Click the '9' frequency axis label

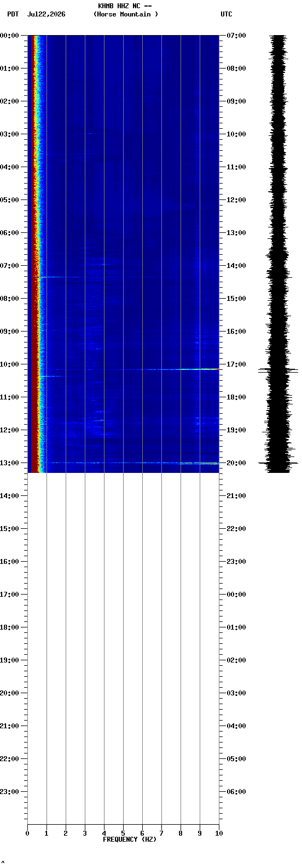[200, 833]
